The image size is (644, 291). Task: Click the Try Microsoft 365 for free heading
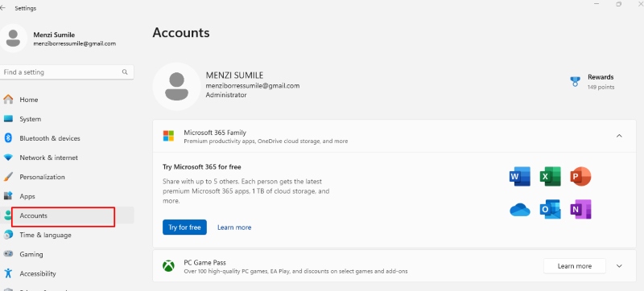(202, 167)
